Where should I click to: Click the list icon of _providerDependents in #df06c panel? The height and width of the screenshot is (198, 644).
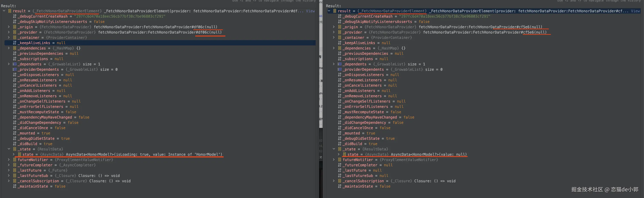[x=14, y=69]
